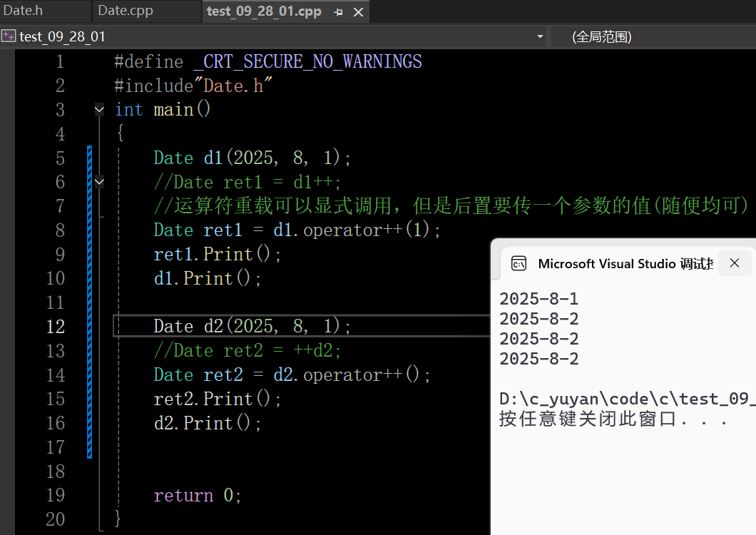
Task: Collapse the comment block at line 6
Action: [x=99, y=182]
